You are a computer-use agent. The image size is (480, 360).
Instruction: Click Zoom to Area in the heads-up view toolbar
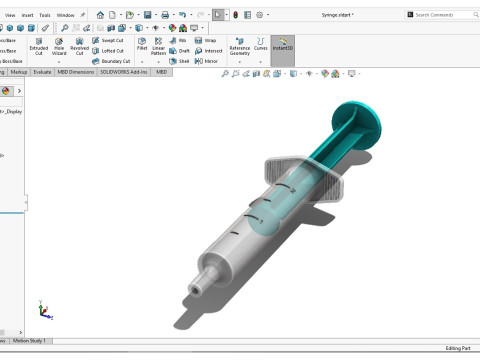[x=236, y=74]
